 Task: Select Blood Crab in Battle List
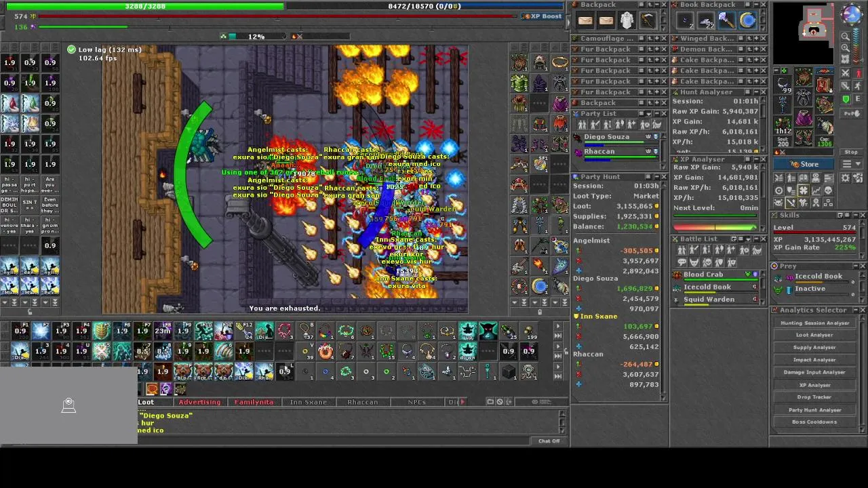[x=715, y=275]
